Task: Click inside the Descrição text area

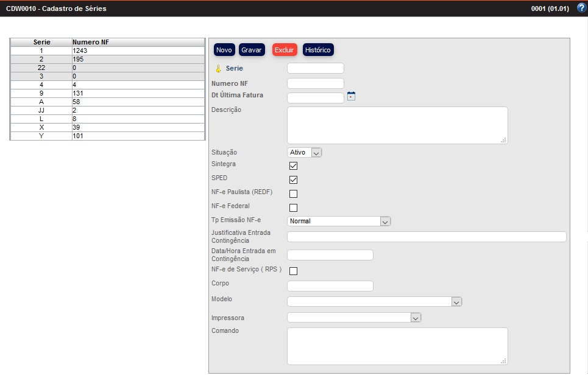Action: pyautogui.click(x=397, y=125)
